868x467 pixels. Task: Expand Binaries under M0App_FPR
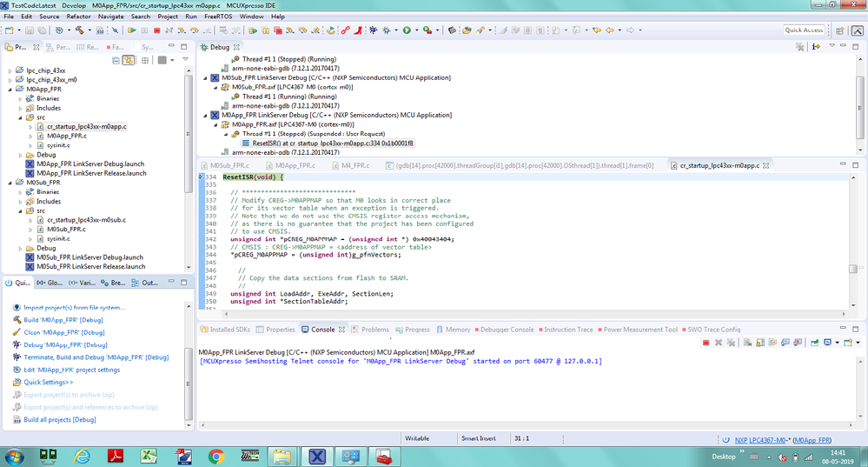coord(21,98)
